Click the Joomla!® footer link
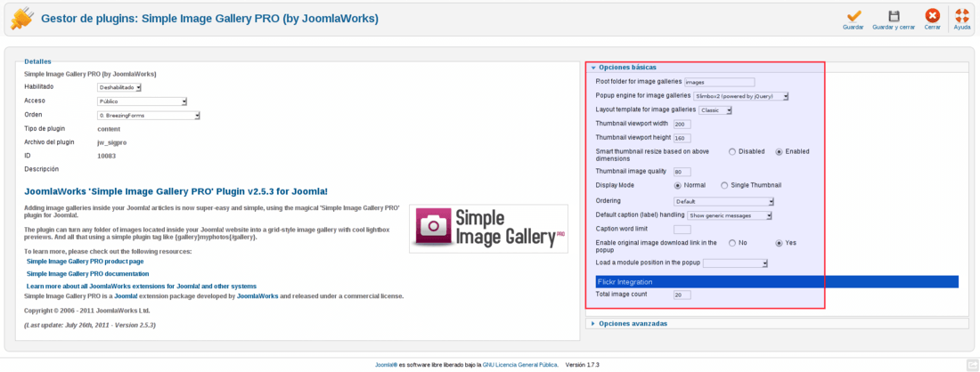The image size is (980, 372). 387,365
